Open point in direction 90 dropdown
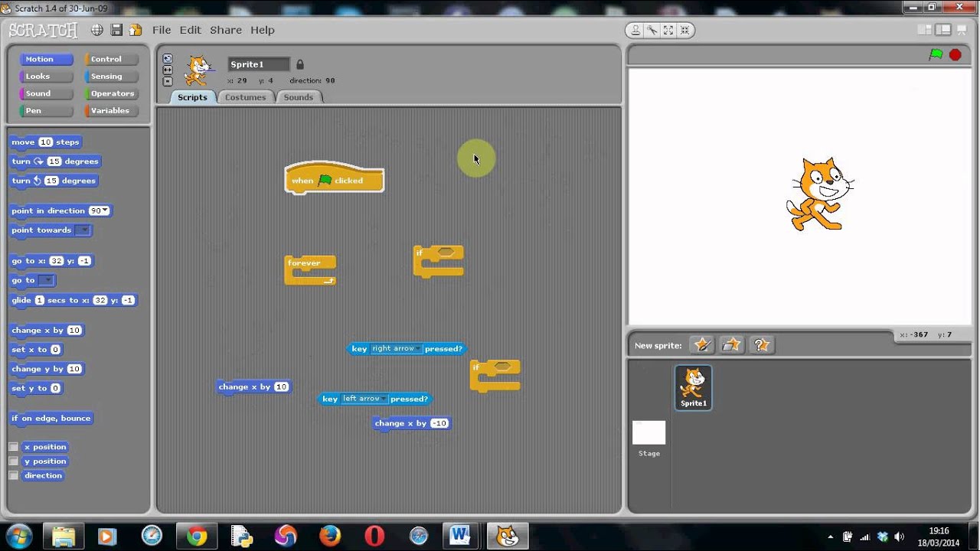Viewport: 980px width, 551px height. [105, 210]
